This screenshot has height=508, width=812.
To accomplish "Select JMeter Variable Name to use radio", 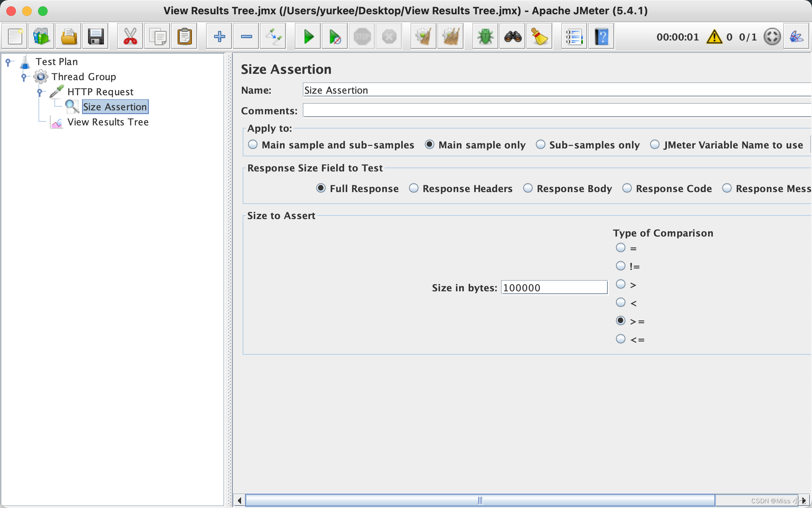I will 655,144.
